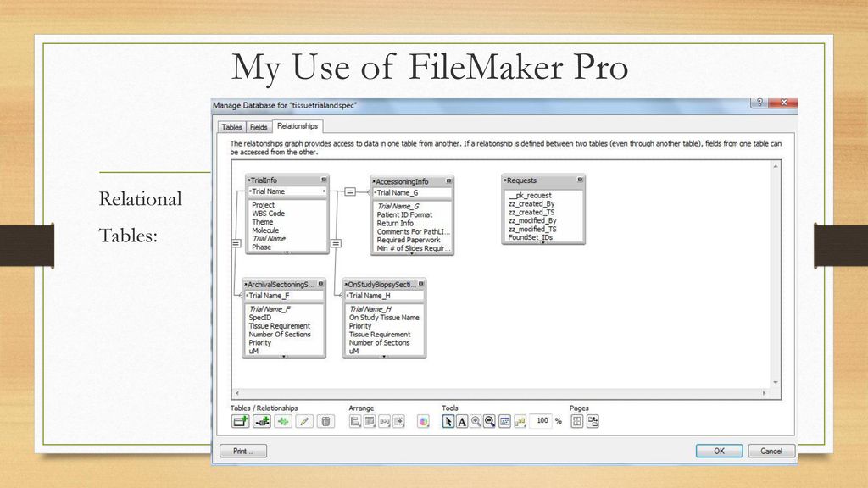The width and height of the screenshot is (868, 488).
Task: Click the Patient ID Format field
Action: (x=404, y=214)
